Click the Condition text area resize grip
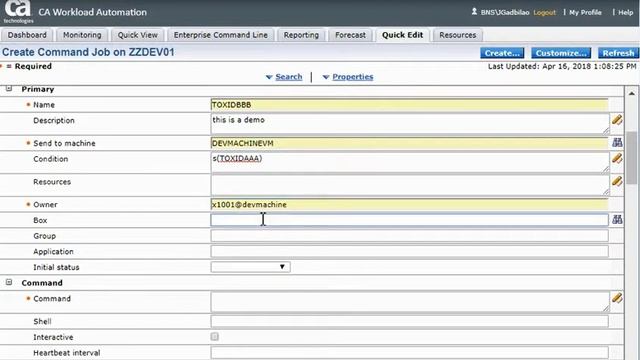640x360 pixels. tap(606, 169)
